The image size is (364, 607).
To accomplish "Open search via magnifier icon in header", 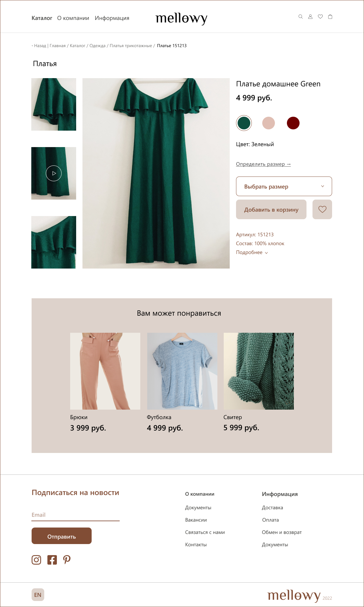I will (x=300, y=17).
